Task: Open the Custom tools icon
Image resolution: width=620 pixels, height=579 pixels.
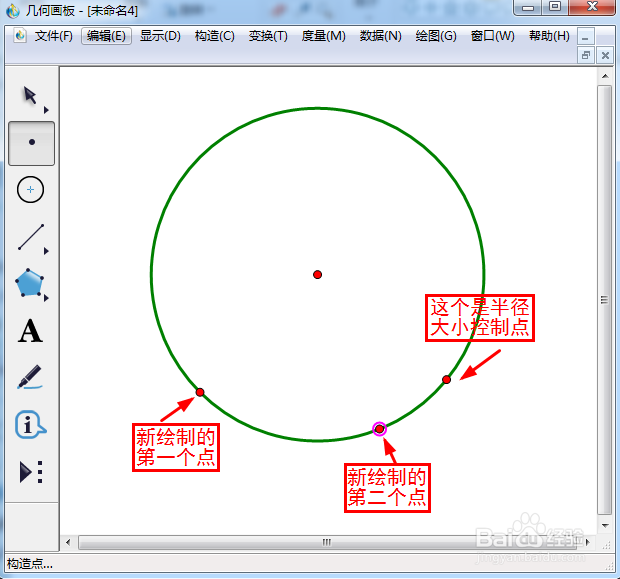Action: click(31, 472)
